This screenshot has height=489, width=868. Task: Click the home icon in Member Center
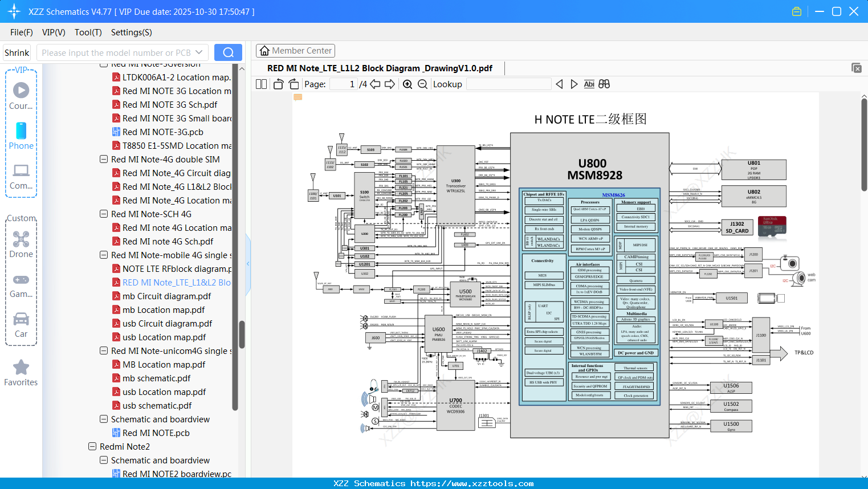coord(264,51)
